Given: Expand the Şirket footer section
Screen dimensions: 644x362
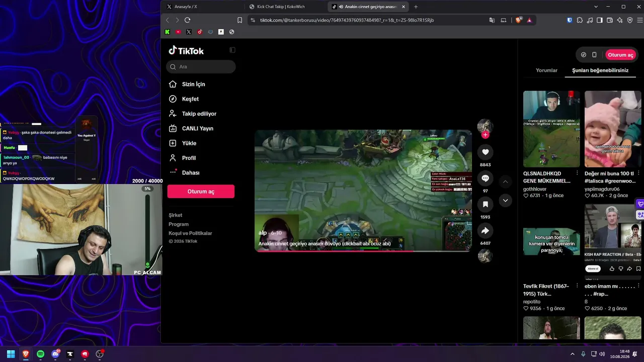Looking at the screenshot, I should (176, 215).
